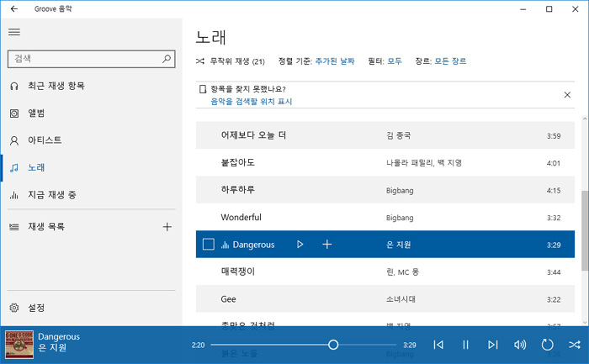Add a new playlist with plus icon
This screenshot has height=364, width=589.
pos(167,227)
